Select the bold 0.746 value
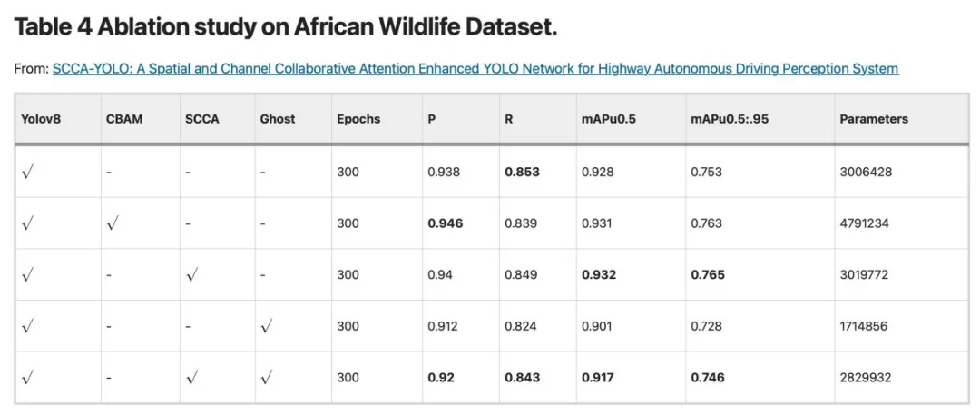The height and width of the screenshot is (416, 980). click(x=708, y=378)
